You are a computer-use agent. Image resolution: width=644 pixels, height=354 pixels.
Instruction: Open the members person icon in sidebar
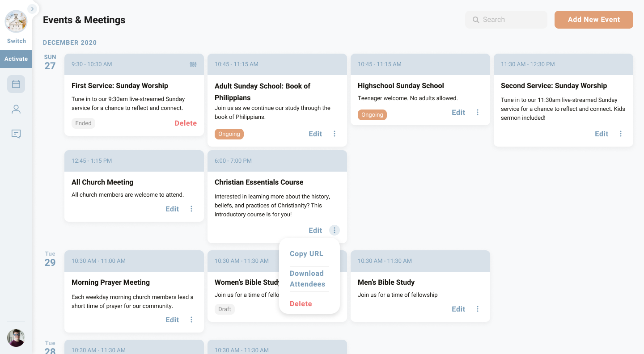[16, 109]
